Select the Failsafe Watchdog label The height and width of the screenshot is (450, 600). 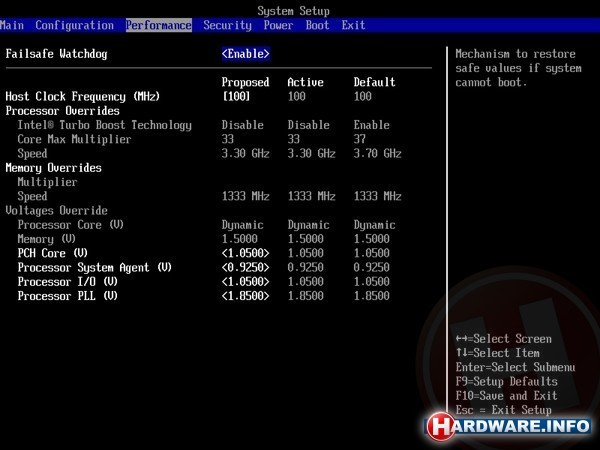coord(56,54)
